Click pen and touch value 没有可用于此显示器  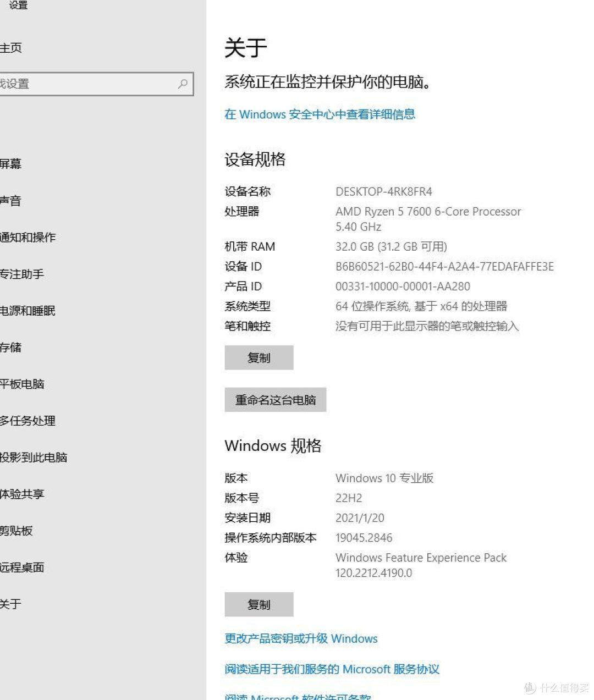427,326
